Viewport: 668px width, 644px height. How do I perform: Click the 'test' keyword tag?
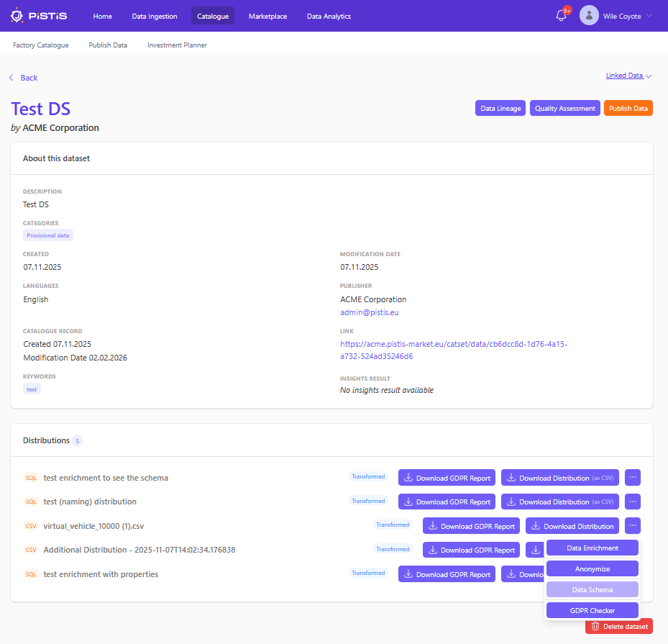(x=32, y=389)
